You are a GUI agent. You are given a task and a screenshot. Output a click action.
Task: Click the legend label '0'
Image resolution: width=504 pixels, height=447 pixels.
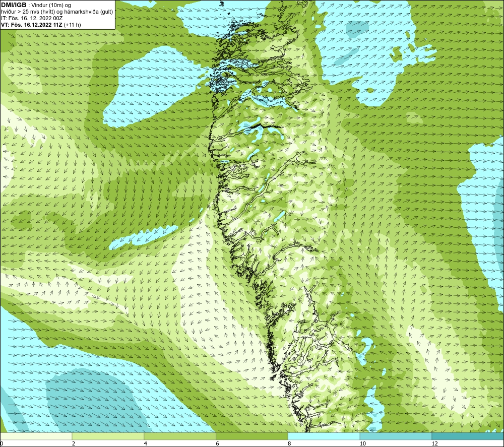tap(2, 443)
